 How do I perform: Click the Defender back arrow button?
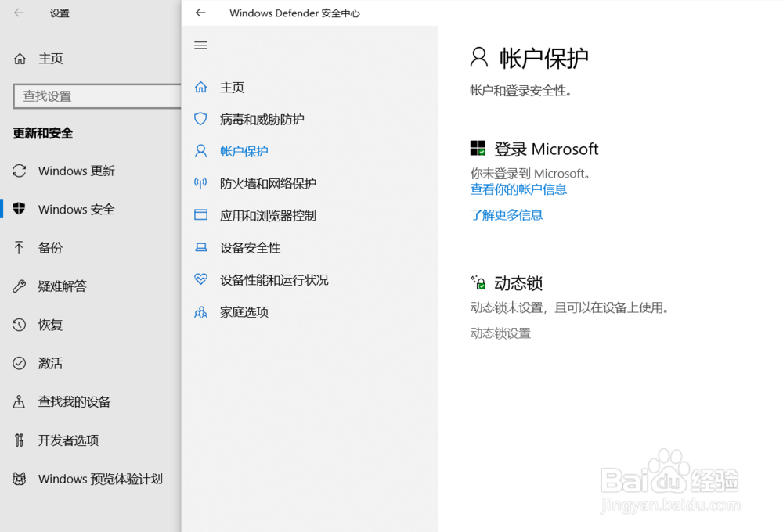point(200,13)
